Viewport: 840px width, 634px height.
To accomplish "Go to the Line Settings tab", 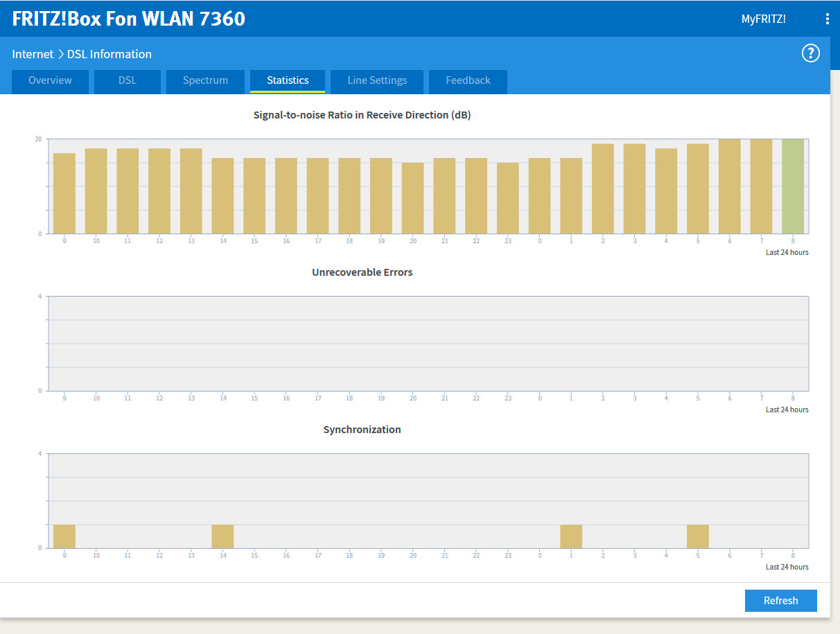I will pos(377,80).
